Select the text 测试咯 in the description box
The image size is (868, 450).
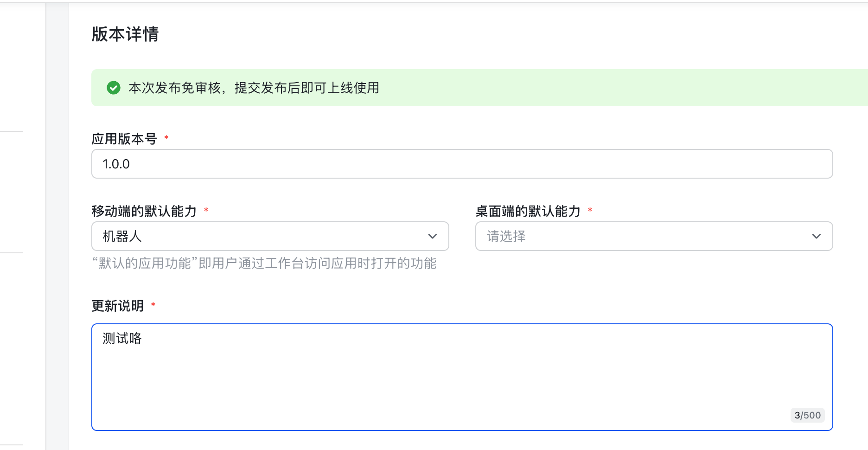121,339
